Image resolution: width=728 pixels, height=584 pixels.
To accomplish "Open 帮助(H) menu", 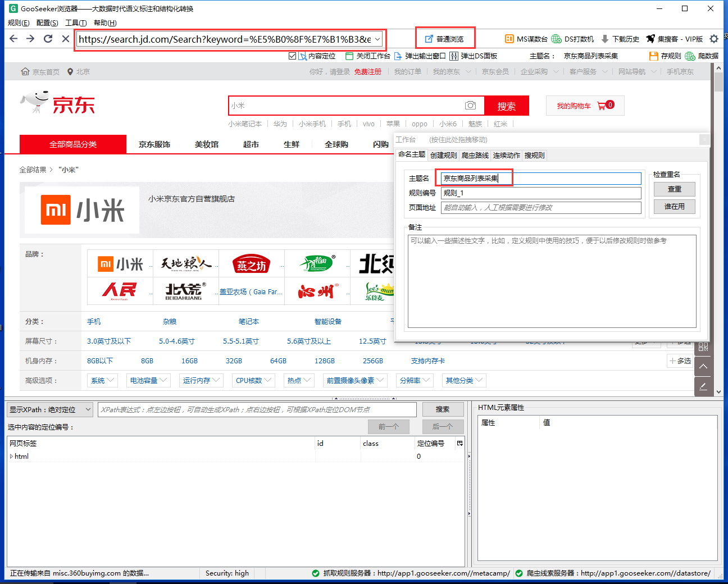I will 105,22.
